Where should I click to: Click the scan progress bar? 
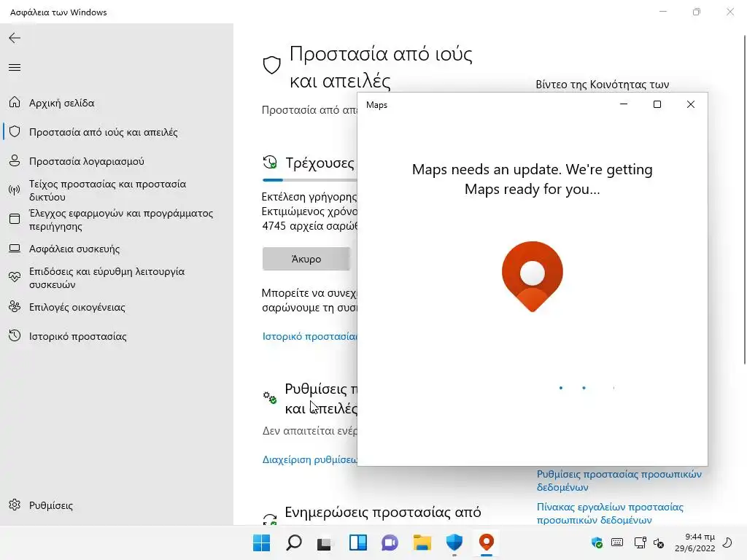[x=309, y=180]
